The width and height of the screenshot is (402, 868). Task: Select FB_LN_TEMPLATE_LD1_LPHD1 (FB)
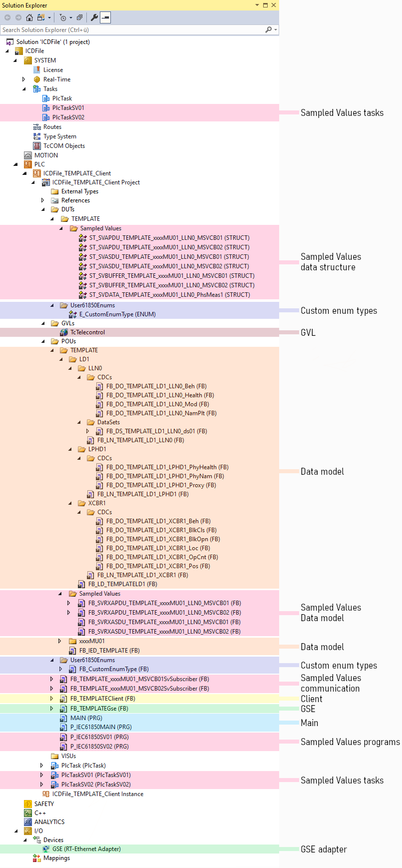point(143,494)
